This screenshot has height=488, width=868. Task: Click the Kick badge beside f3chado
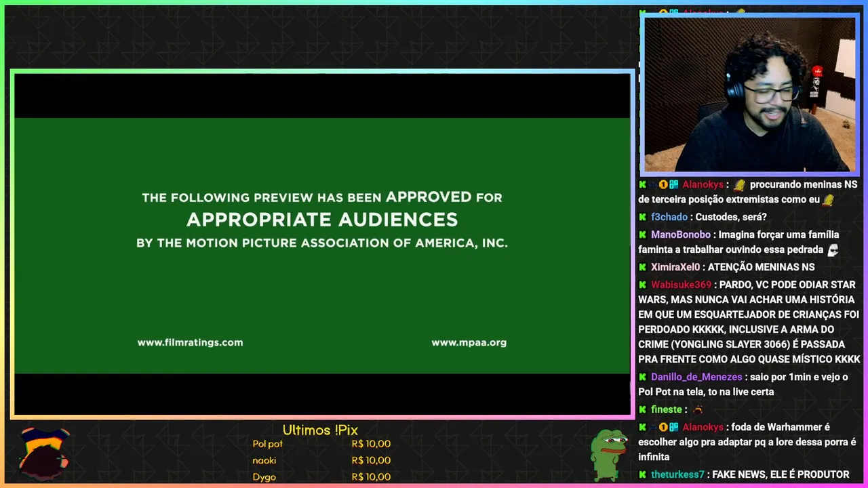[x=642, y=217]
